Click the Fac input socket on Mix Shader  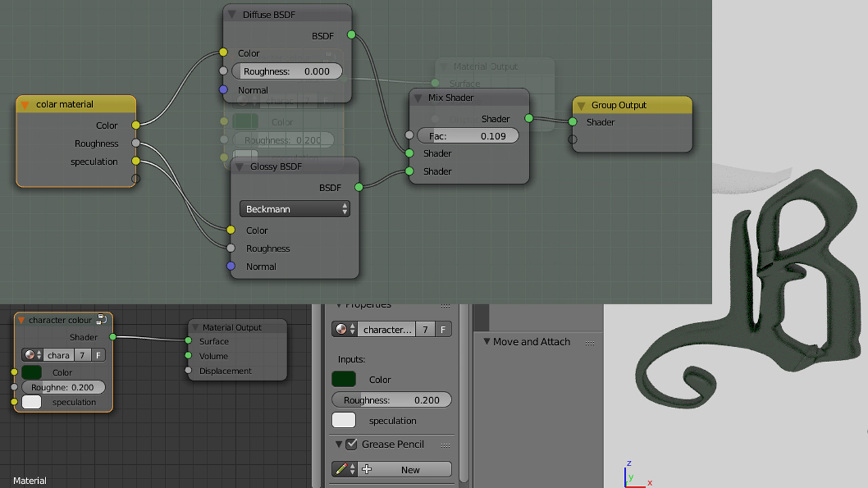[410, 135]
